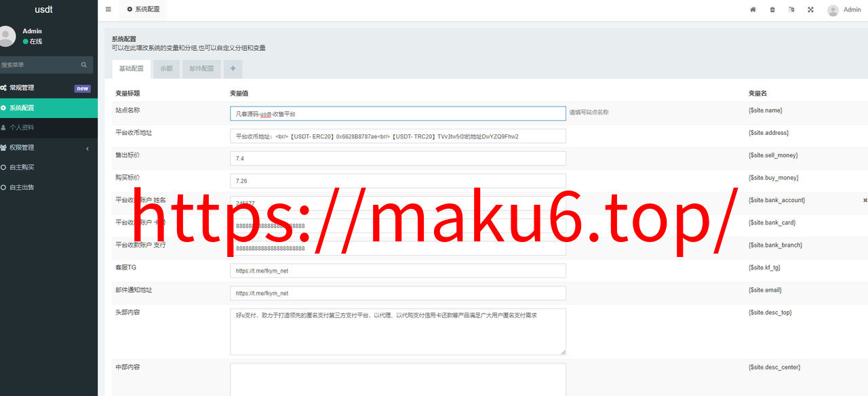Toggle fullscreen with the expand icon
Screen dimensions: 868x396
click(x=810, y=9)
